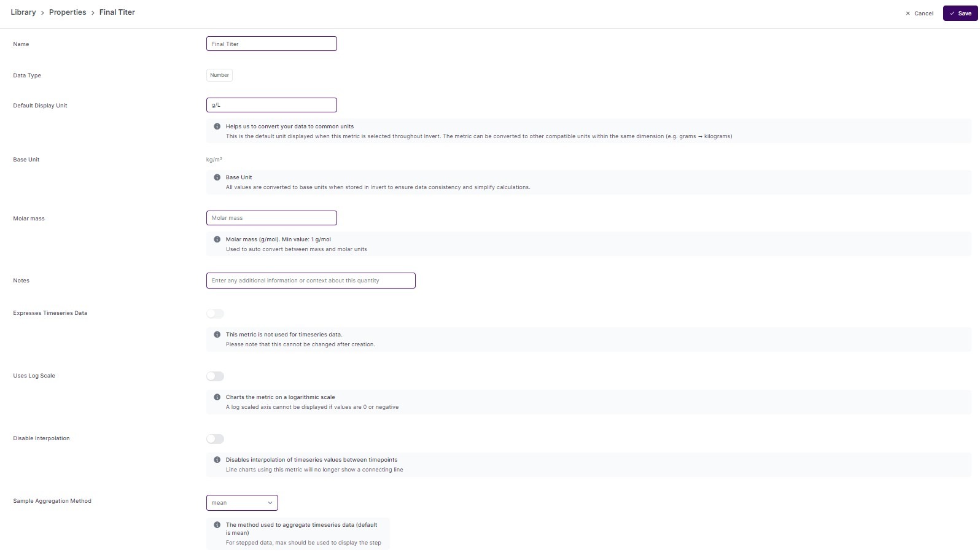Open Properties breadcrumb link

point(68,12)
